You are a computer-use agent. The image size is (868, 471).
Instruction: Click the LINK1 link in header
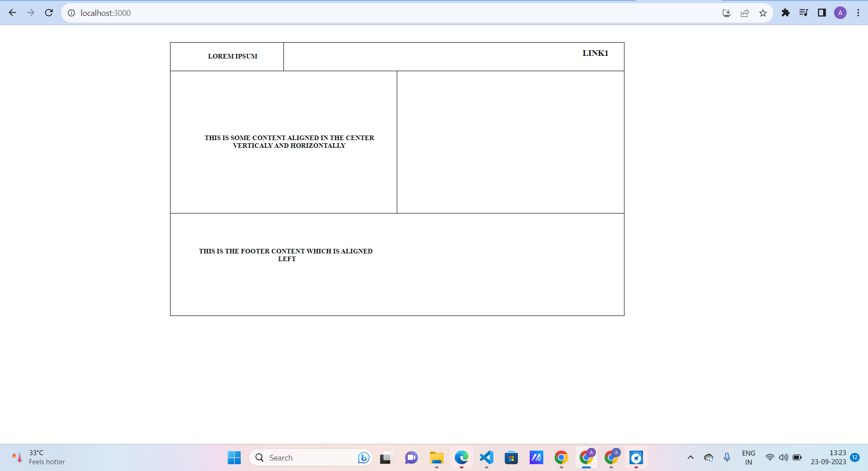point(595,53)
